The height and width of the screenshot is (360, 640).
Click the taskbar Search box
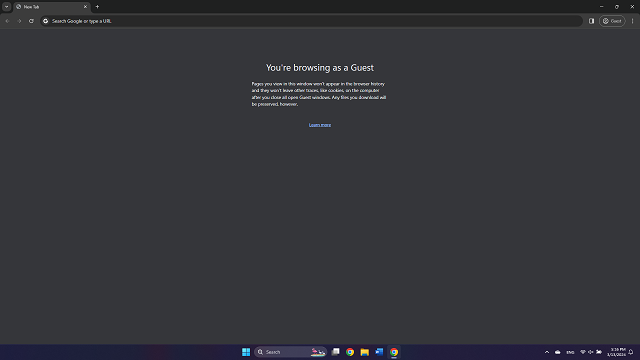(x=291, y=352)
